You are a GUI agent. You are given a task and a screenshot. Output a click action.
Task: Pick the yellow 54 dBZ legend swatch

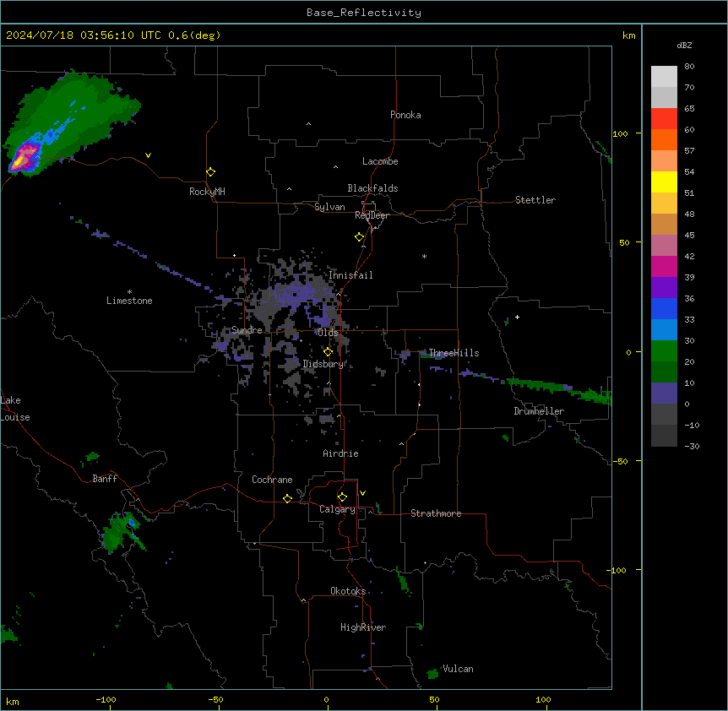664,182
